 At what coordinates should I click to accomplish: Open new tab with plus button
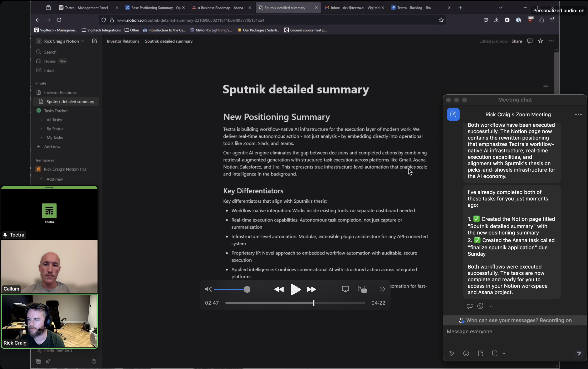pyautogui.click(x=460, y=8)
